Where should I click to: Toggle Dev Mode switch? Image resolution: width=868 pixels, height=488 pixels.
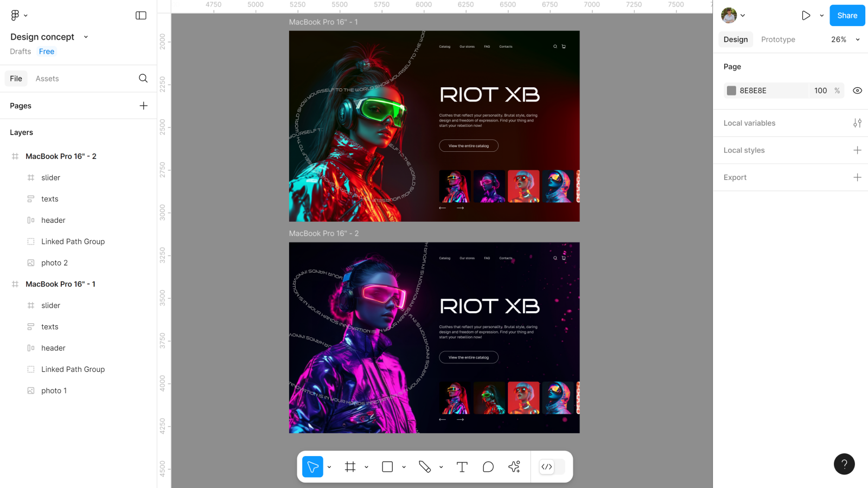(552, 467)
